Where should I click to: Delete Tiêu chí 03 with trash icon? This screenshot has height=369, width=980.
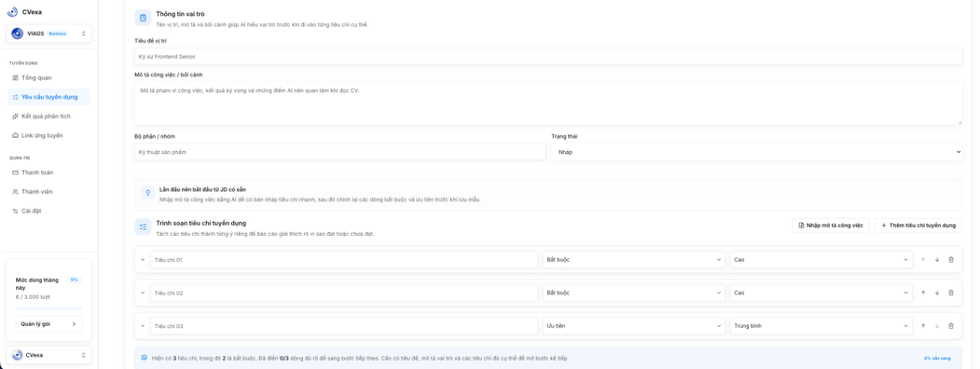pyautogui.click(x=951, y=326)
